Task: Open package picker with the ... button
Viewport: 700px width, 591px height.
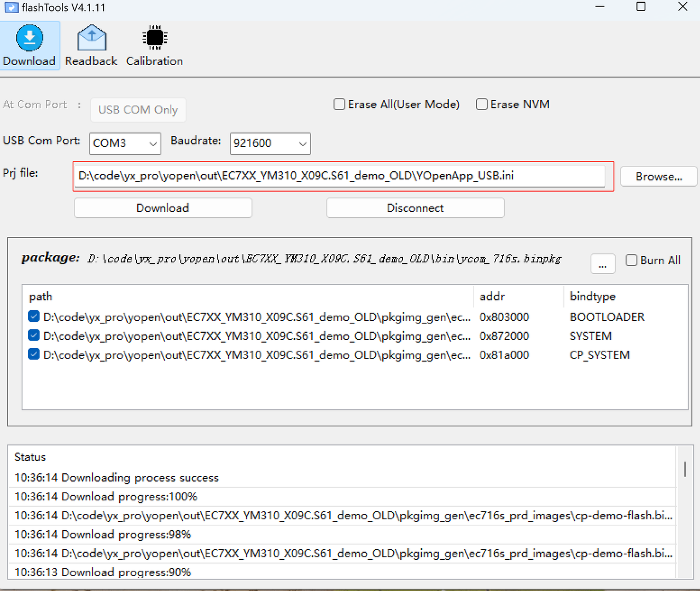Action: click(603, 264)
